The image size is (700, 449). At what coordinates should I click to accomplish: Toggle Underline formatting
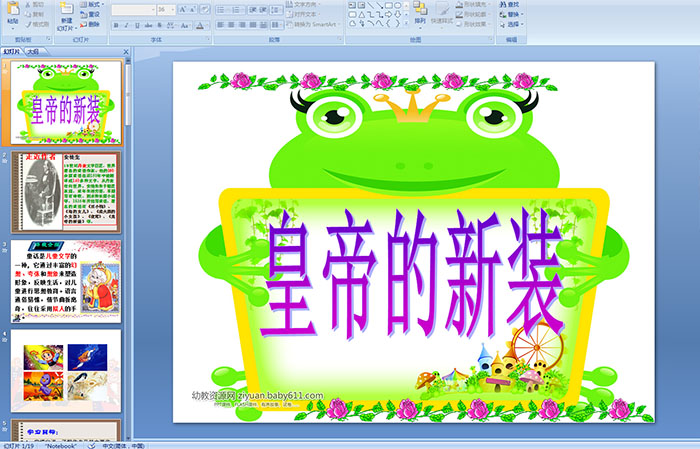(x=137, y=26)
